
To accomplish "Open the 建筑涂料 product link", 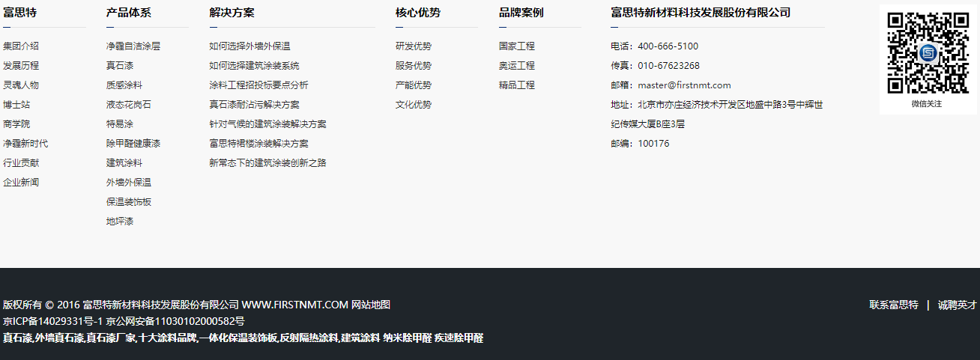I will [124, 163].
